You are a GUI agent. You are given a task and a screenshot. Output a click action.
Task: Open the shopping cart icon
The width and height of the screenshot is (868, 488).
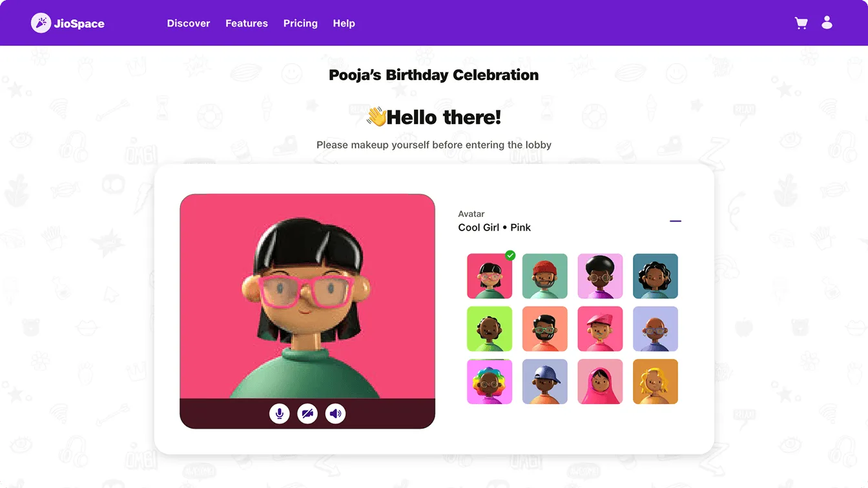[x=801, y=23]
